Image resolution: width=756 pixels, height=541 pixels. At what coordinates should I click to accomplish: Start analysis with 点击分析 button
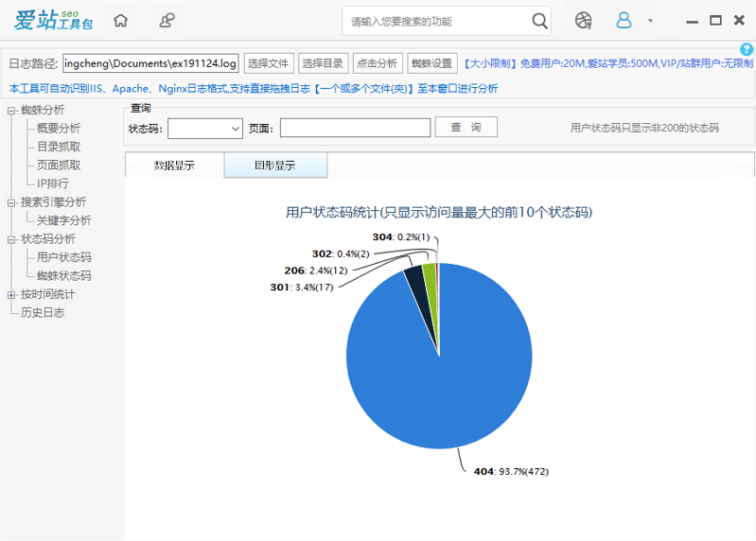(x=378, y=63)
